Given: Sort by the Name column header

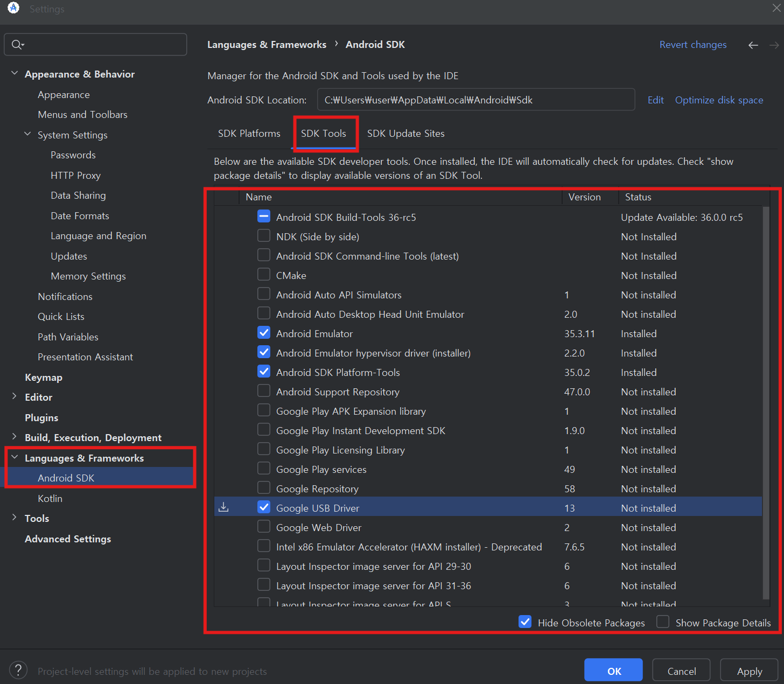Looking at the screenshot, I should (401, 197).
